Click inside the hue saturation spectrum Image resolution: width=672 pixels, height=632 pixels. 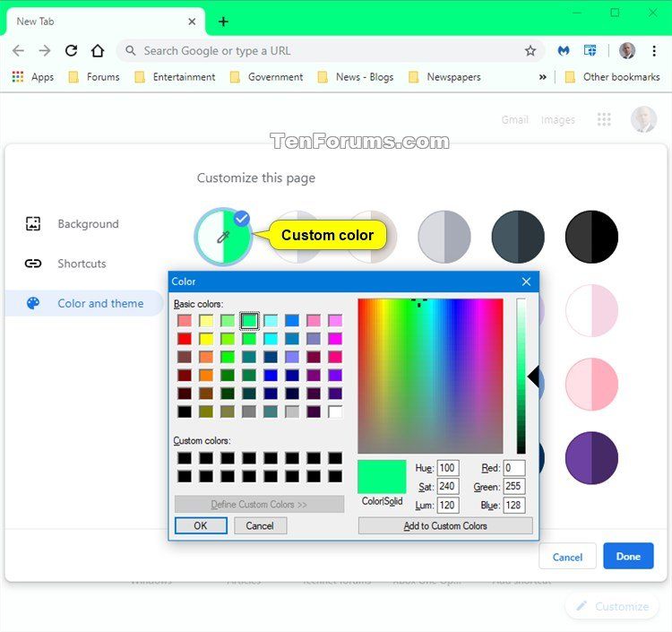[x=430, y=376]
